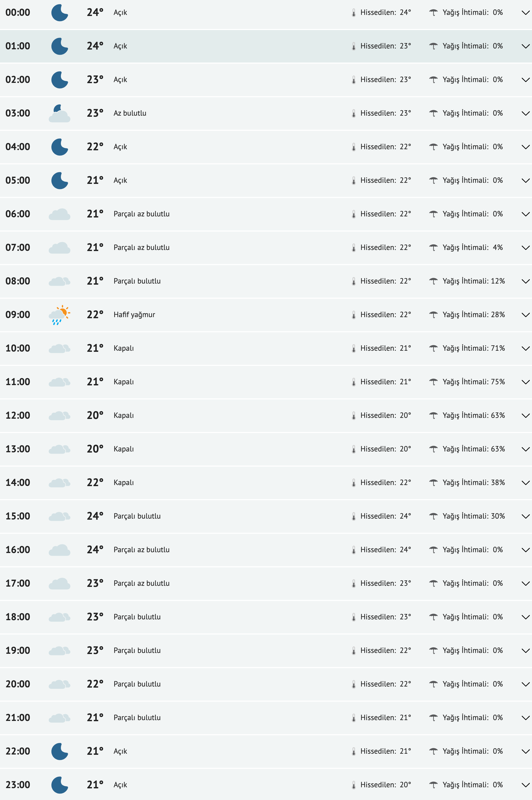532x800 pixels.
Task: Click the moon icon in the 23:00 row
Action: (59, 785)
